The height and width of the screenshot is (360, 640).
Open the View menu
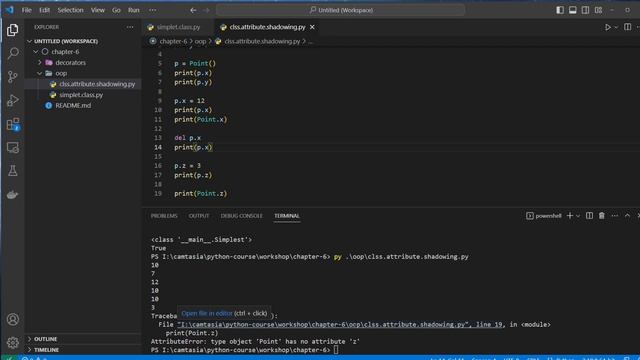tap(98, 10)
